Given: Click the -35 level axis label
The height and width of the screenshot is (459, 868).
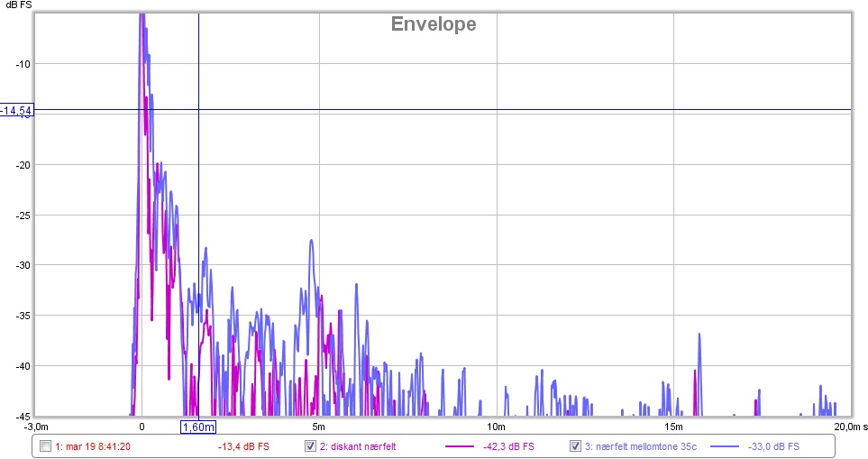Looking at the screenshot, I should (23, 316).
